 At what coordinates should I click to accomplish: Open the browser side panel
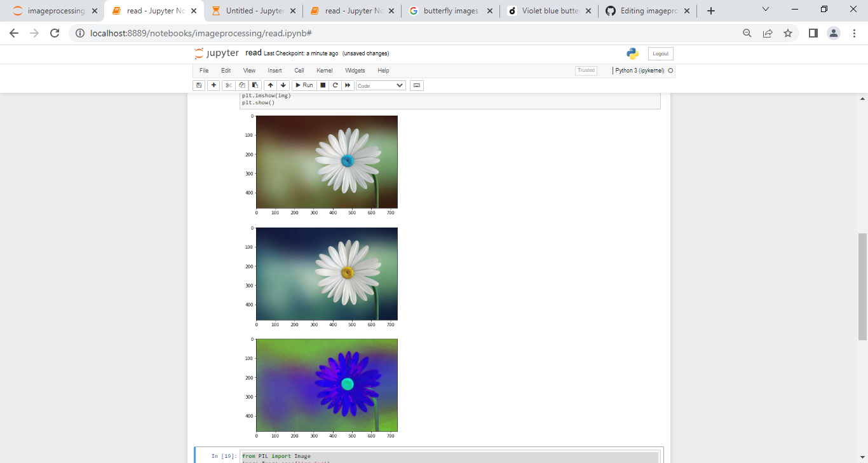pos(813,33)
